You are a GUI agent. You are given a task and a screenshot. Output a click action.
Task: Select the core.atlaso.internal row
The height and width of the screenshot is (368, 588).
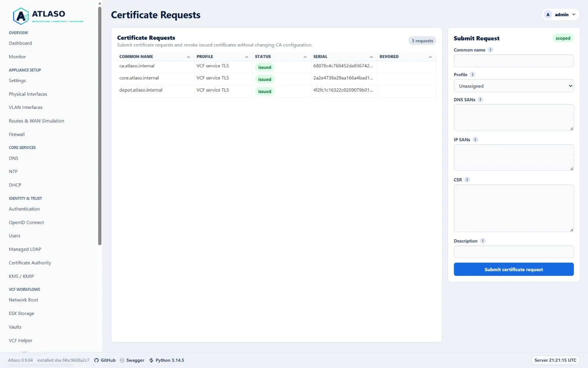coord(276,79)
